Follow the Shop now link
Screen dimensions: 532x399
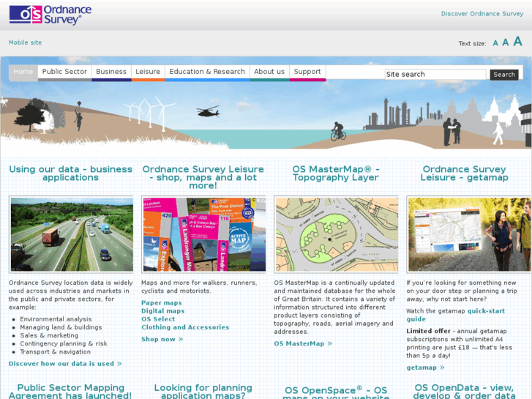click(x=162, y=339)
